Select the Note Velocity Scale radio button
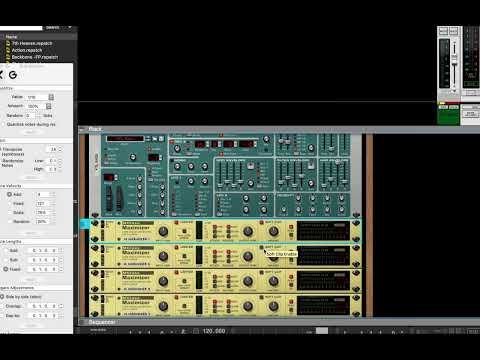 [x=9, y=212]
